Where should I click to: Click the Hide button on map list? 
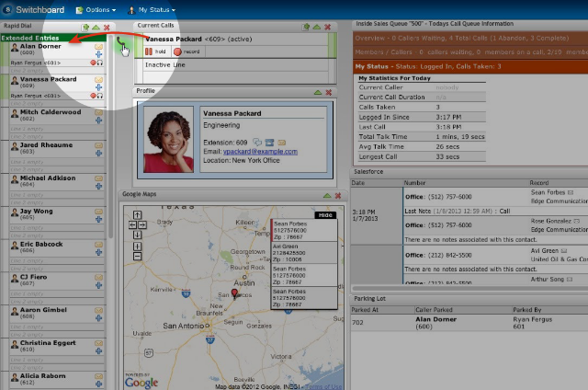325,215
